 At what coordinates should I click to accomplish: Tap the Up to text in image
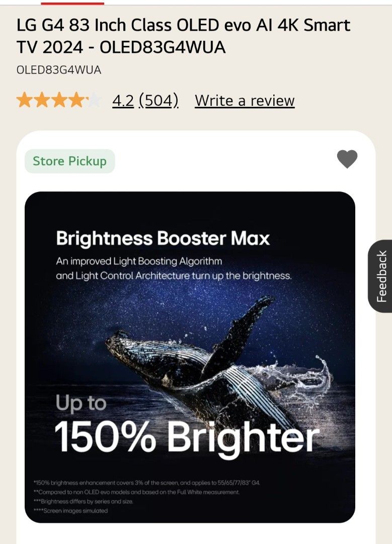pyautogui.click(x=81, y=403)
